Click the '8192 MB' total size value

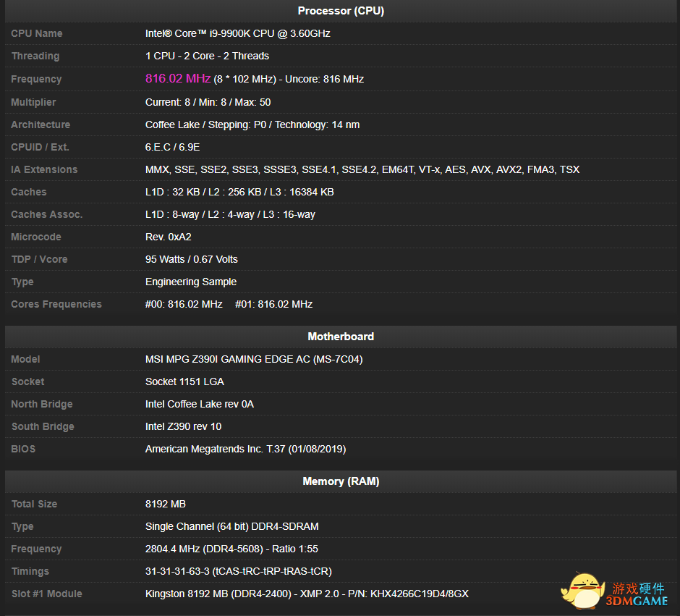pos(165,504)
